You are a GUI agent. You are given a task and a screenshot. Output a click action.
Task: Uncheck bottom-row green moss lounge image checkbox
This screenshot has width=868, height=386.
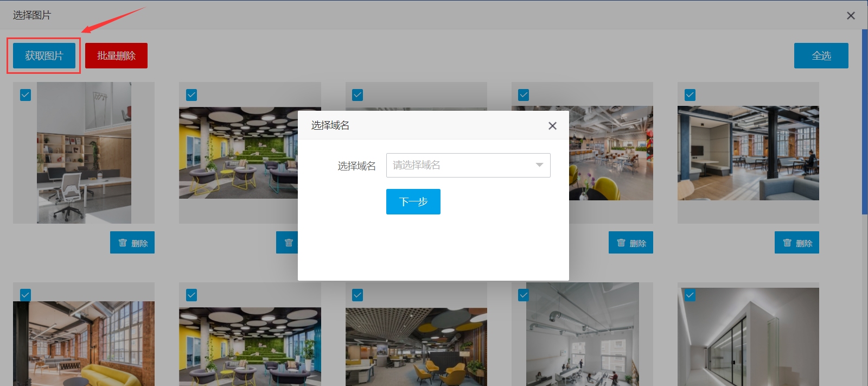pos(192,295)
